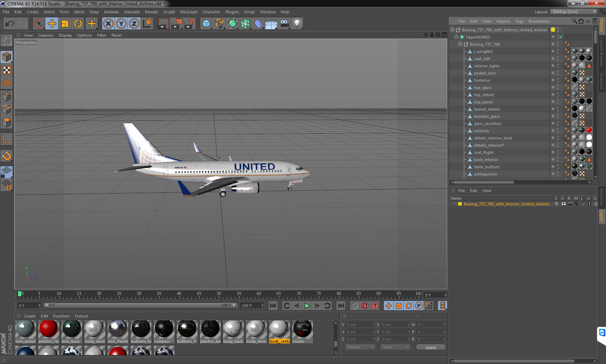Toggle Y axis lock
The width and height of the screenshot is (606, 364).
121,24
